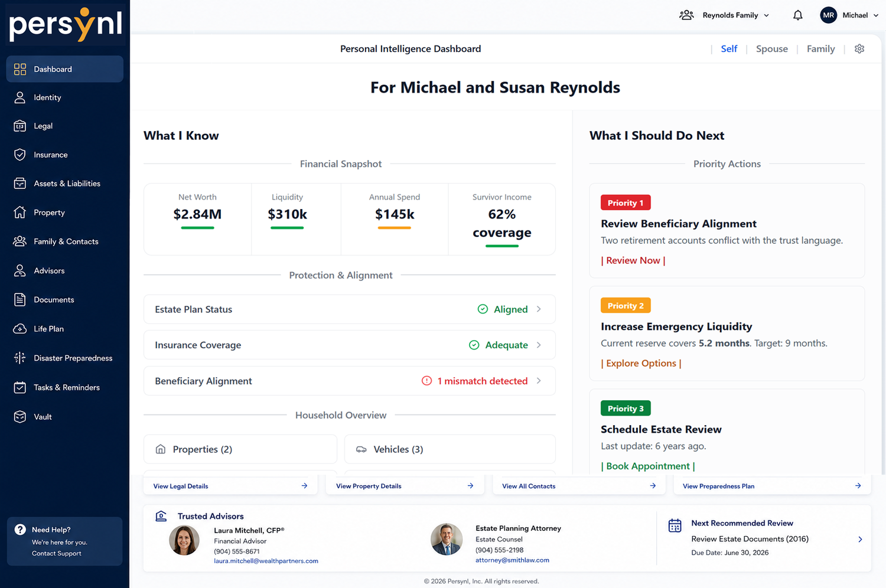Viewport: 886px width, 588px height.
Task: Click 'Due Date: June 30, 2026' text
Action: coord(730,553)
